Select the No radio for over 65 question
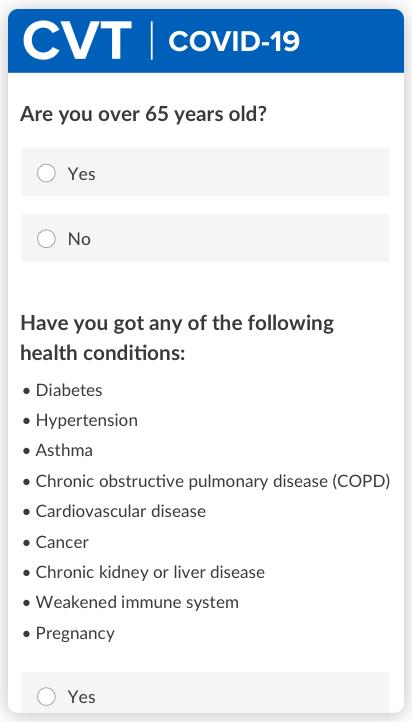This screenshot has width=412, height=722. tap(46, 239)
